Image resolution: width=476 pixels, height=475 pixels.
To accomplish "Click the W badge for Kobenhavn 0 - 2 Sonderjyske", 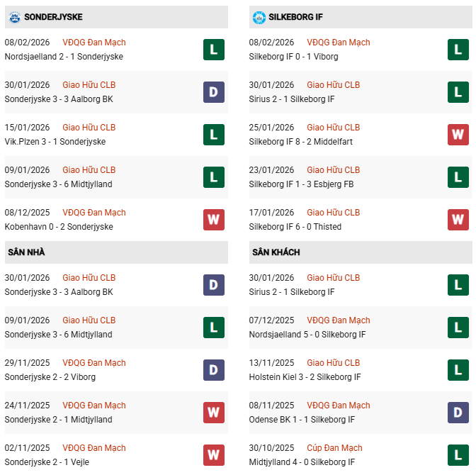I will 213,220.
